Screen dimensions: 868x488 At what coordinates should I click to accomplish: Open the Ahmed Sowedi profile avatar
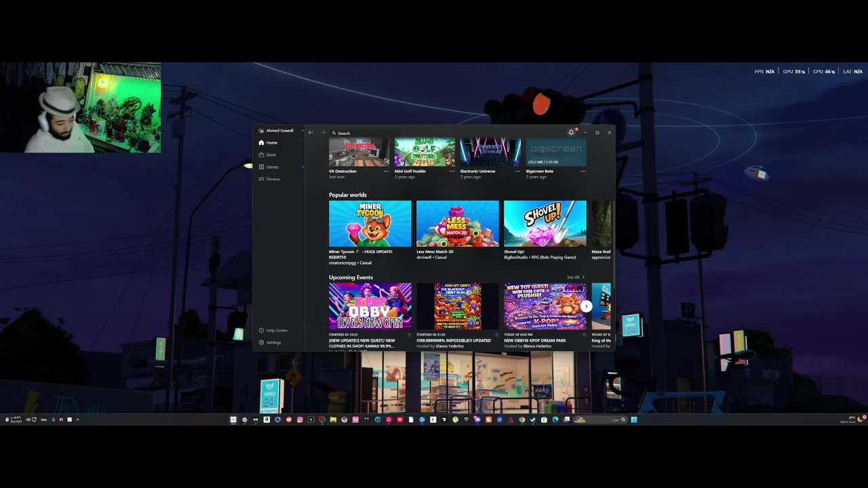261,131
